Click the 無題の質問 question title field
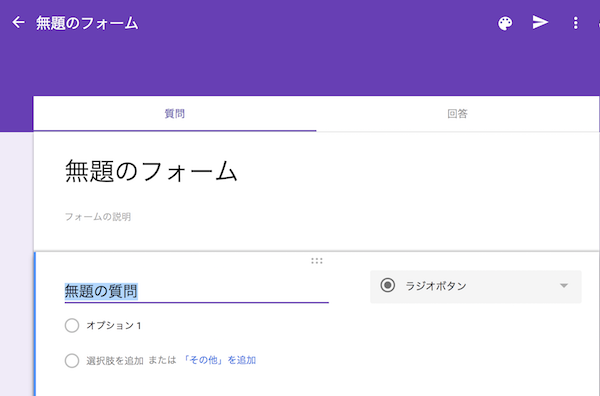This screenshot has width=600, height=396. [x=197, y=292]
